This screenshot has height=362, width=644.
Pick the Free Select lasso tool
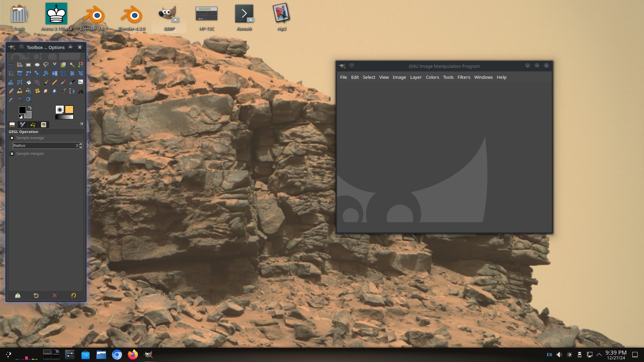[46, 65]
